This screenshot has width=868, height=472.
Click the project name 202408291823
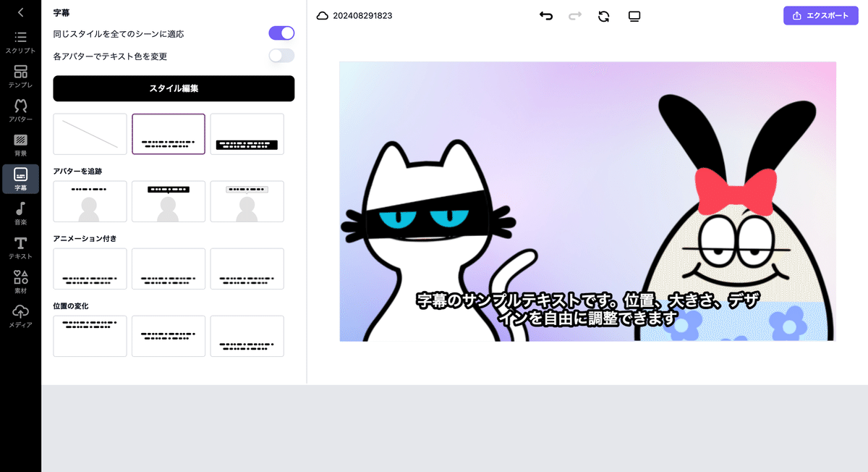(x=362, y=16)
